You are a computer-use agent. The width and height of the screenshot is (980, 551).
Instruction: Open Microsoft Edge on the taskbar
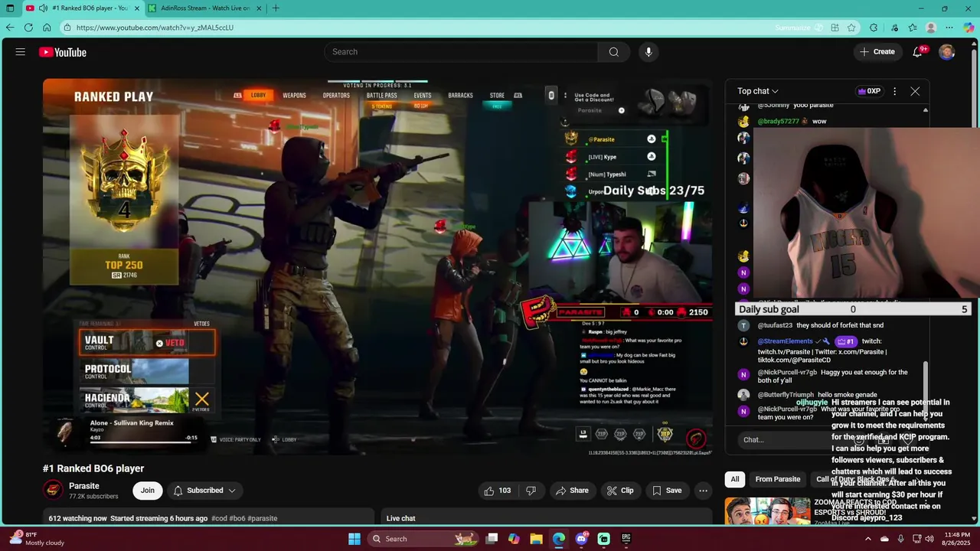pyautogui.click(x=559, y=539)
